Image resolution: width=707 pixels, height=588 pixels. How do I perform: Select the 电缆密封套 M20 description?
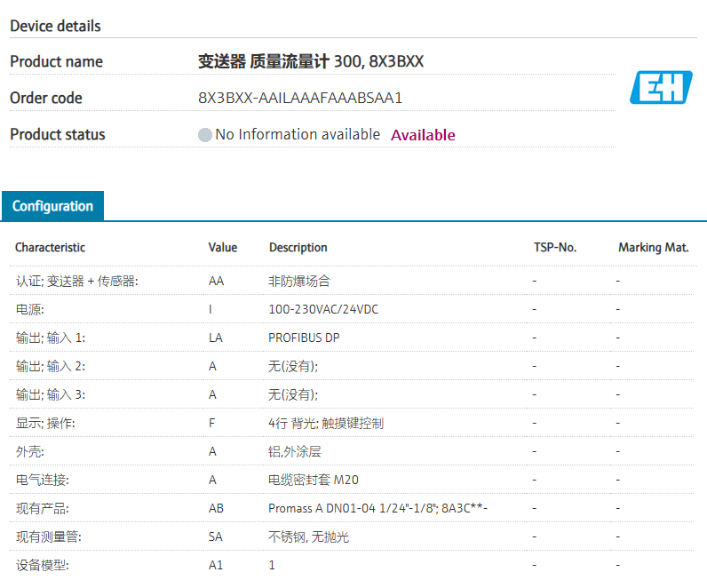pos(314,480)
